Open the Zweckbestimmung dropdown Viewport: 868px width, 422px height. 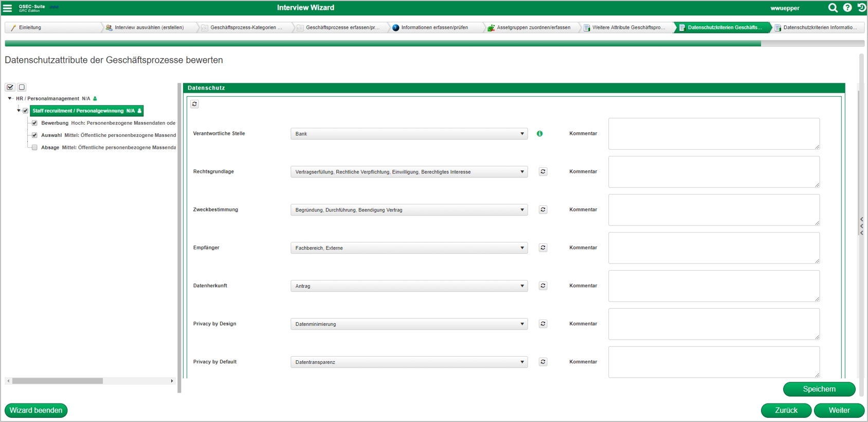tap(409, 210)
